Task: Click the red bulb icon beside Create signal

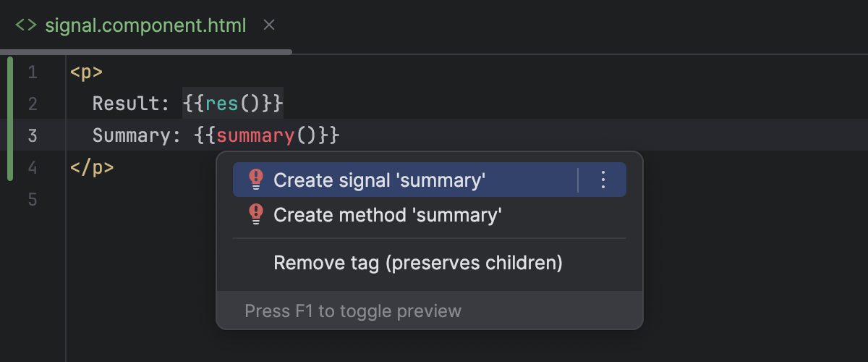Action: (x=255, y=180)
